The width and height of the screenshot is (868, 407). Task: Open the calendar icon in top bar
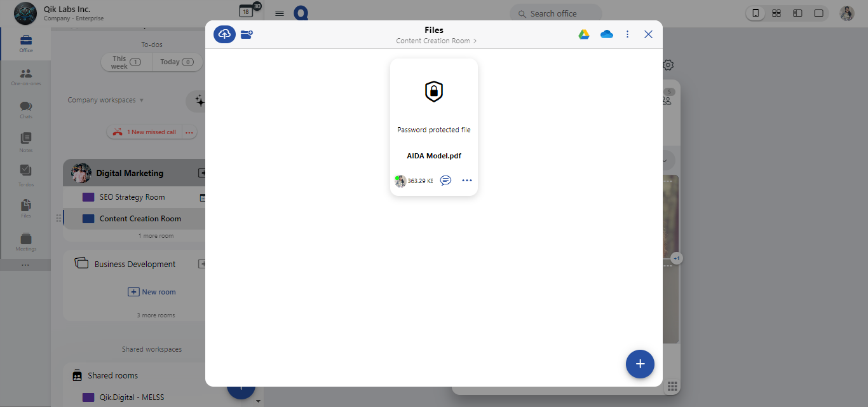(x=246, y=11)
